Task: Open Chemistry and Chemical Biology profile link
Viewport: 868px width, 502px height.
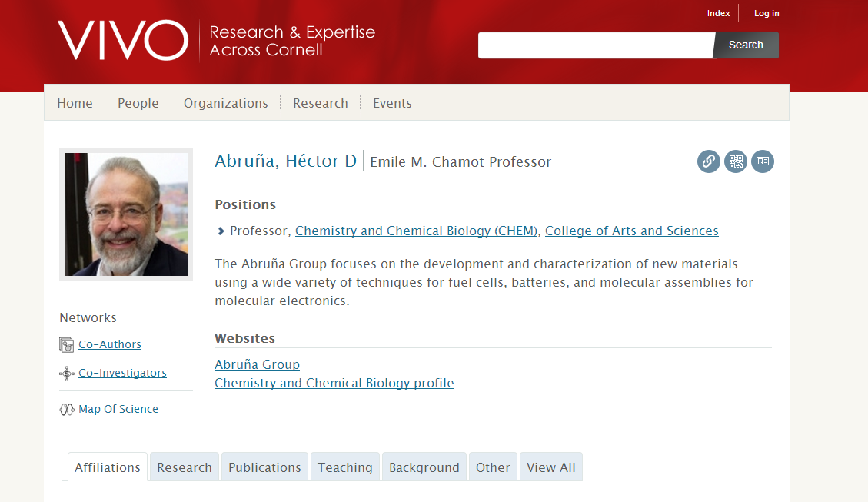Action: (334, 383)
